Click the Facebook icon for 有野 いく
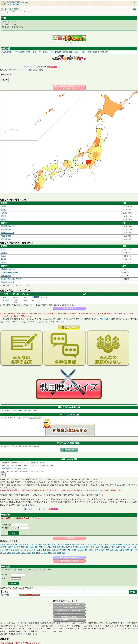 pos(35,297)
